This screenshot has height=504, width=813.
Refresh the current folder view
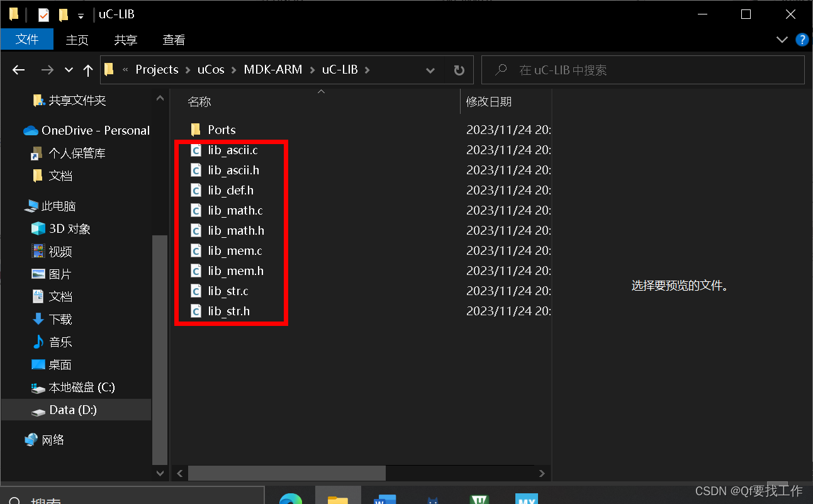pos(459,70)
